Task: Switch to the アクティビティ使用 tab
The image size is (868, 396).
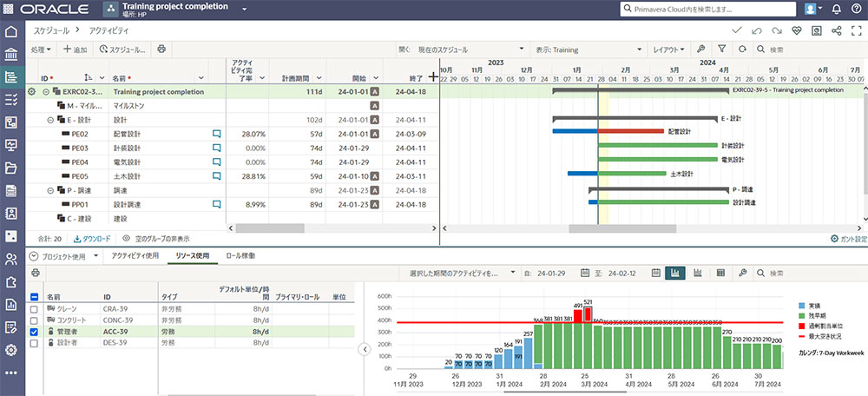Action: (x=135, y=256)
